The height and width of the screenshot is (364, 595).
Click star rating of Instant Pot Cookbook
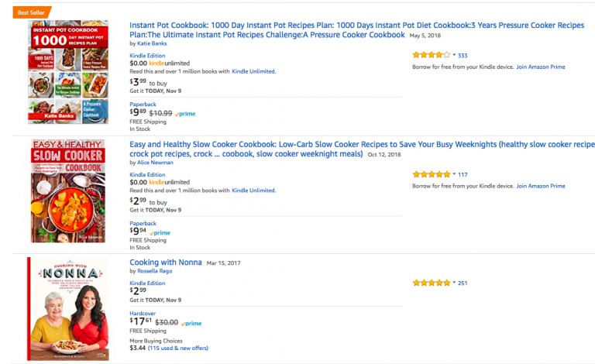[431, 55]
